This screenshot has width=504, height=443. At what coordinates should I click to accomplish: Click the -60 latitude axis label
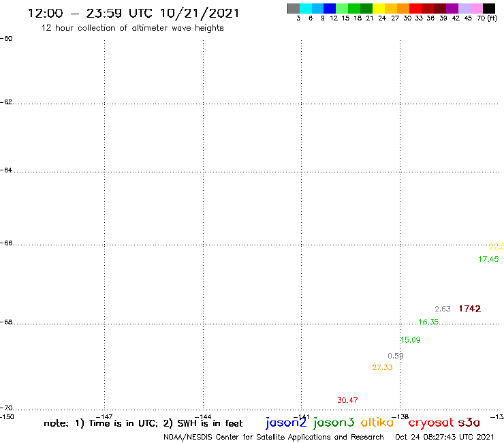tap(6, 39)
